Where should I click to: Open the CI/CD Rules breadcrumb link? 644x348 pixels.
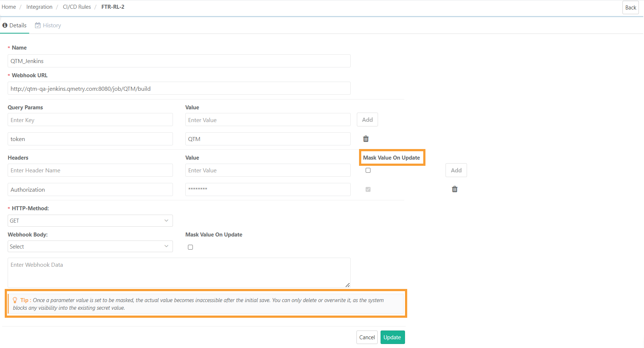pos(77,7)
